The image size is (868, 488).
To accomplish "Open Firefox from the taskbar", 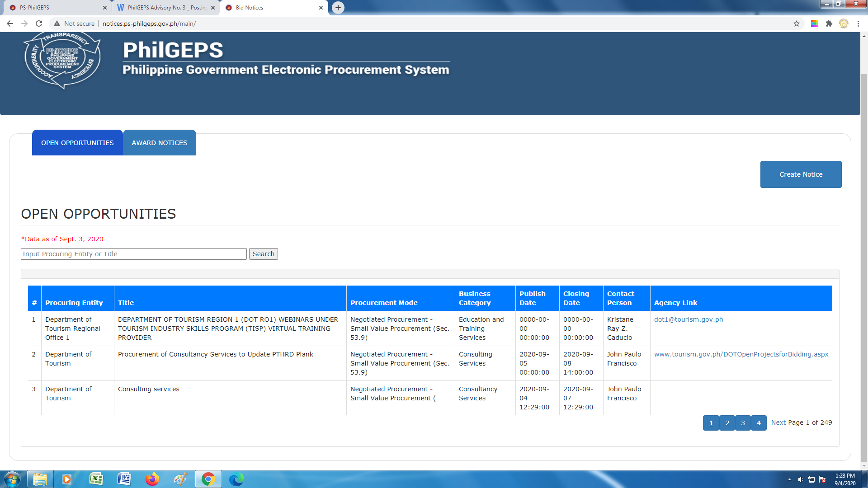I will pos(152,479).
